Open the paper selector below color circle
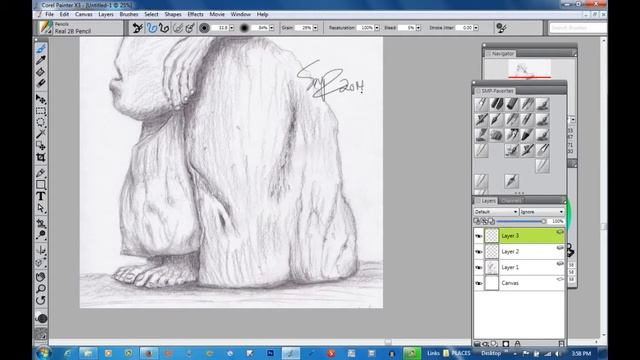Screen dimensions: 640x360 41,334
